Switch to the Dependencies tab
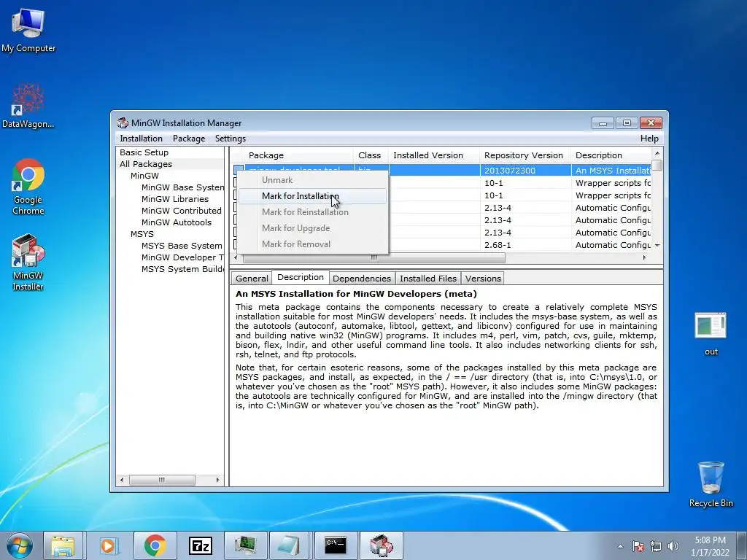Viewport: 747px width, 560px height. [x=362, y=279]
